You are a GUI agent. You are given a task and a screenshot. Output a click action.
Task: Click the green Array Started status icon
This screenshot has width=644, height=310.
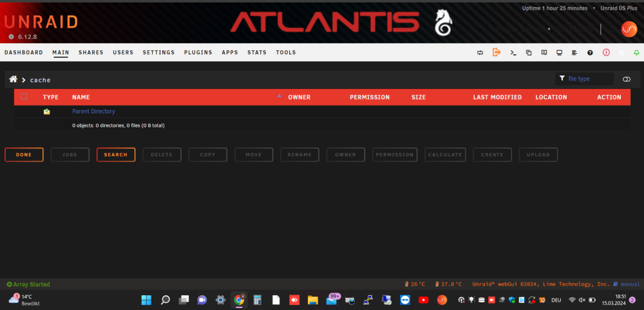coord(9,284)
